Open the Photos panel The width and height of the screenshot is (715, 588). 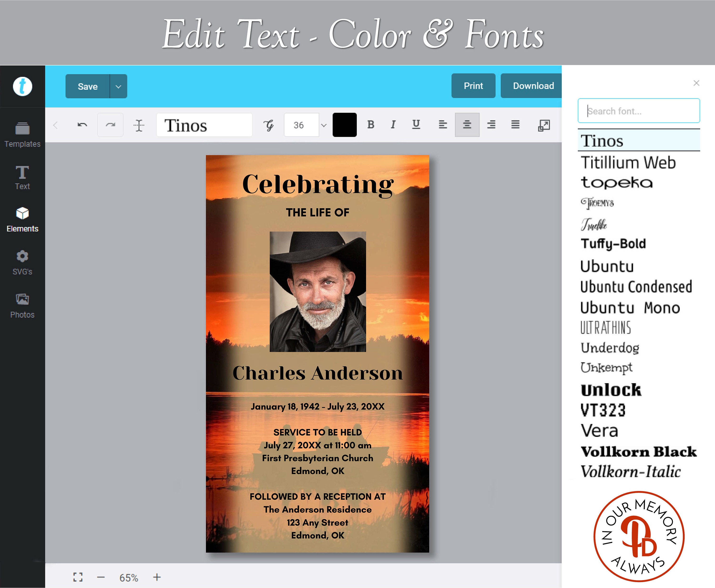coord(22,306)
